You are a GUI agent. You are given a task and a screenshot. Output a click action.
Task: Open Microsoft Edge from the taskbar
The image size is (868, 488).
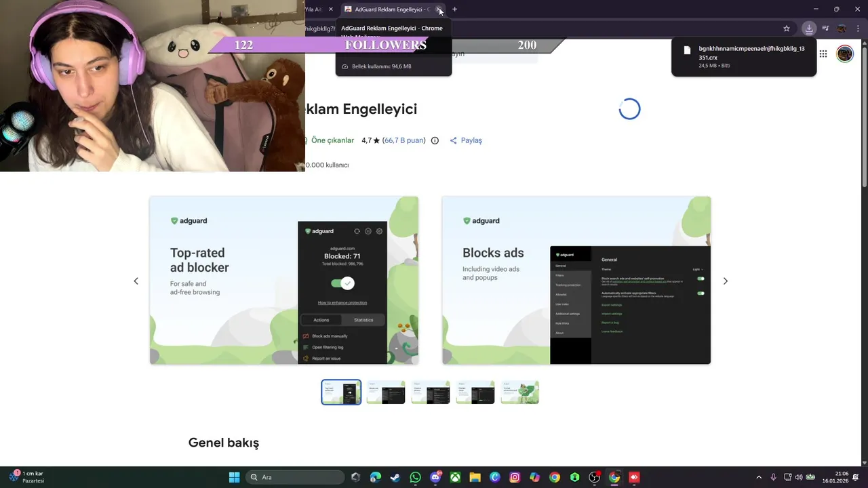375,477
